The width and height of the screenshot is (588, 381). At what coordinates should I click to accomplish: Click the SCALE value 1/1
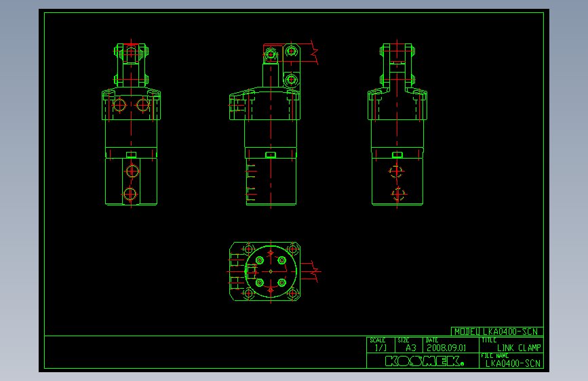(x=380, y=348)
